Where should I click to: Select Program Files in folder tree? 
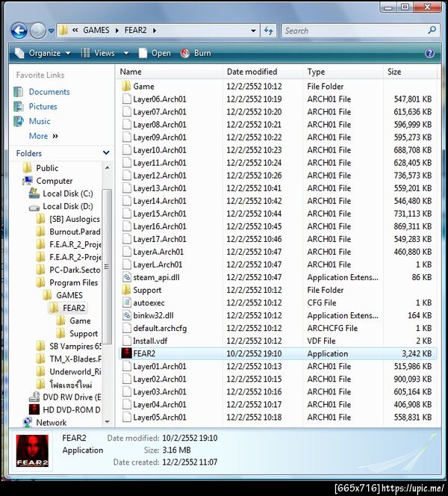[x=73, y=282]
